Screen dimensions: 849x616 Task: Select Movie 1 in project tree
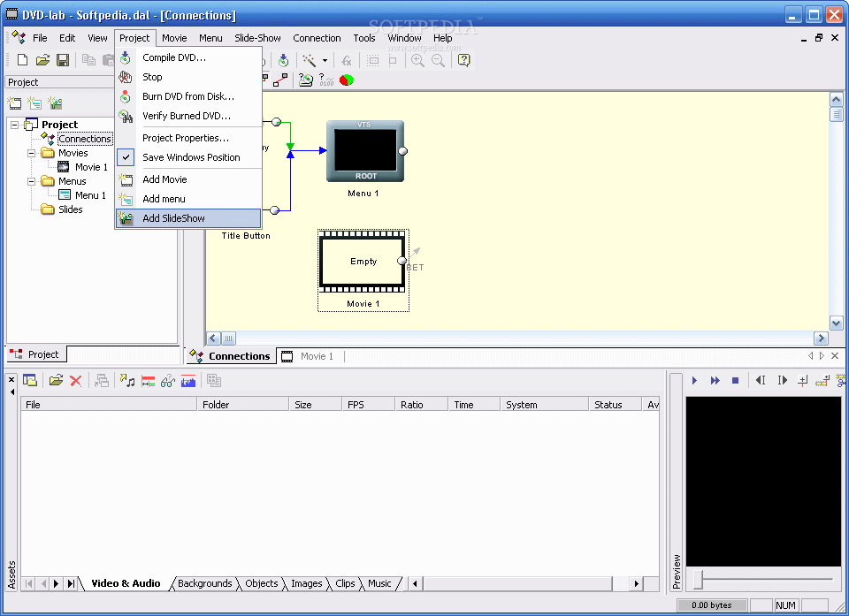tap(91, 167)
